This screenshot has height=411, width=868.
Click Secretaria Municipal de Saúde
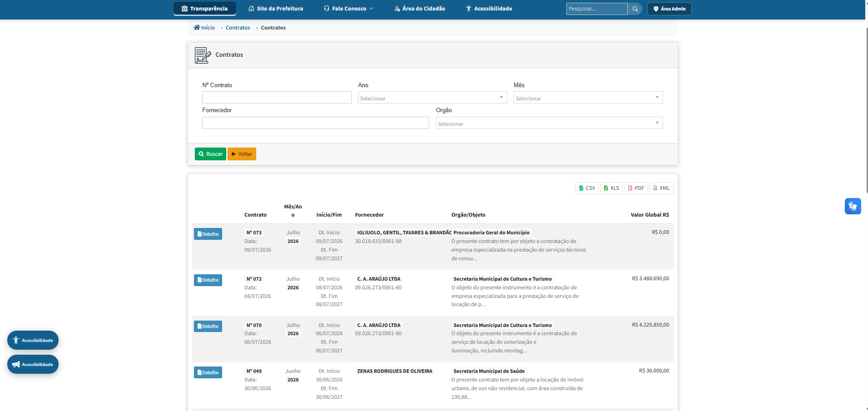pyautogui.click(x=489, y=371)
